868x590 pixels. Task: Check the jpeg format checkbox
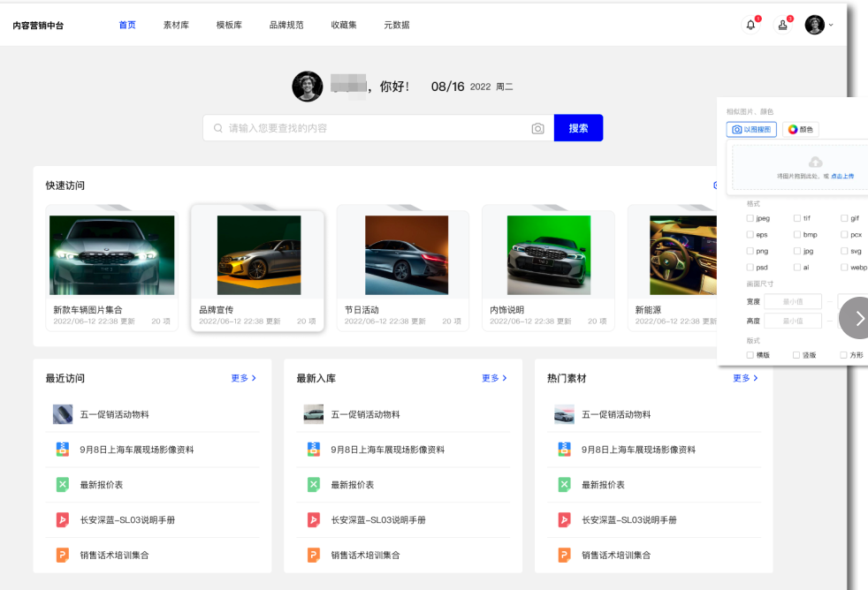pyautogui.click(x=750, y=218)
